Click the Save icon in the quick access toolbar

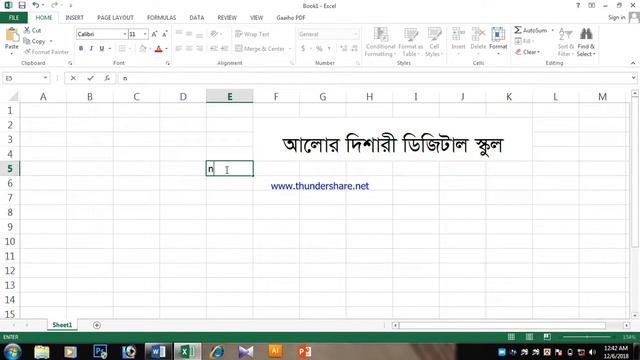coord(22,5)
